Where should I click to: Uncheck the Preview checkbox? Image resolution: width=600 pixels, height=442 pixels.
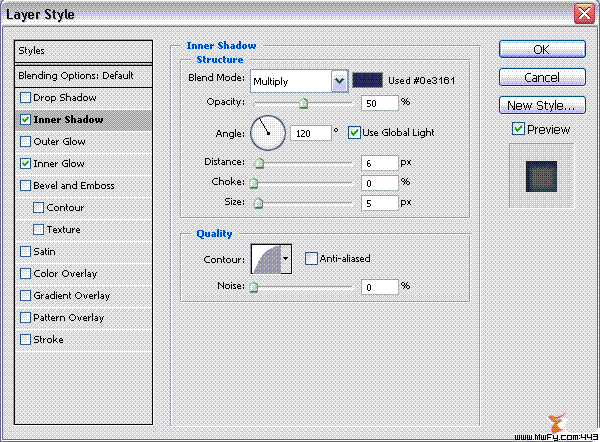tap(518, 129)
